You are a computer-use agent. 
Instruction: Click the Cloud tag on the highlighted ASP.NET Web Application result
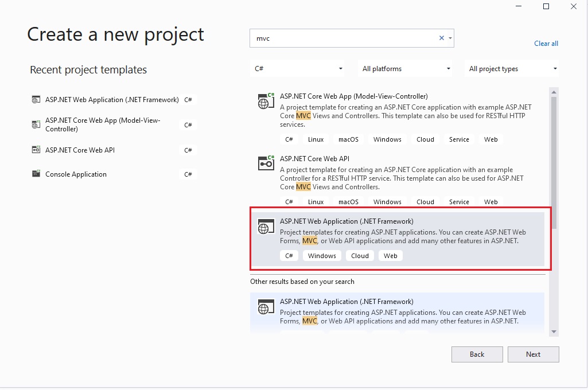tap(360, 256)
